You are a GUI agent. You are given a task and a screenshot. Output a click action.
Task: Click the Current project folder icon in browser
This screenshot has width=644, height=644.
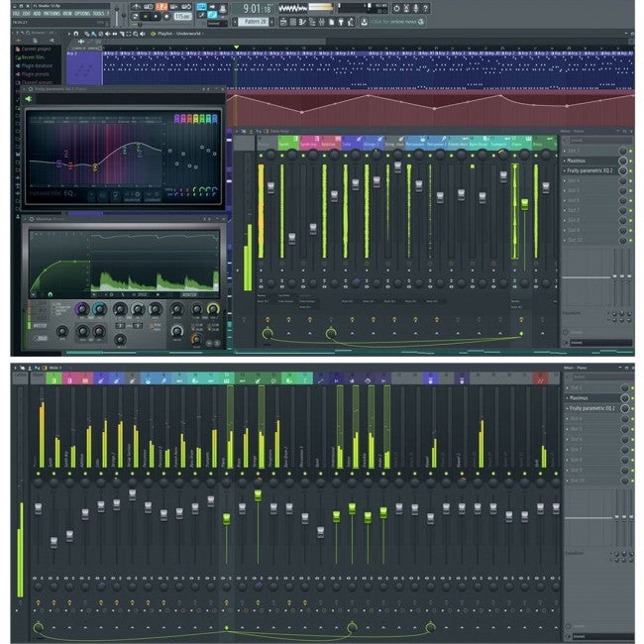16,49
